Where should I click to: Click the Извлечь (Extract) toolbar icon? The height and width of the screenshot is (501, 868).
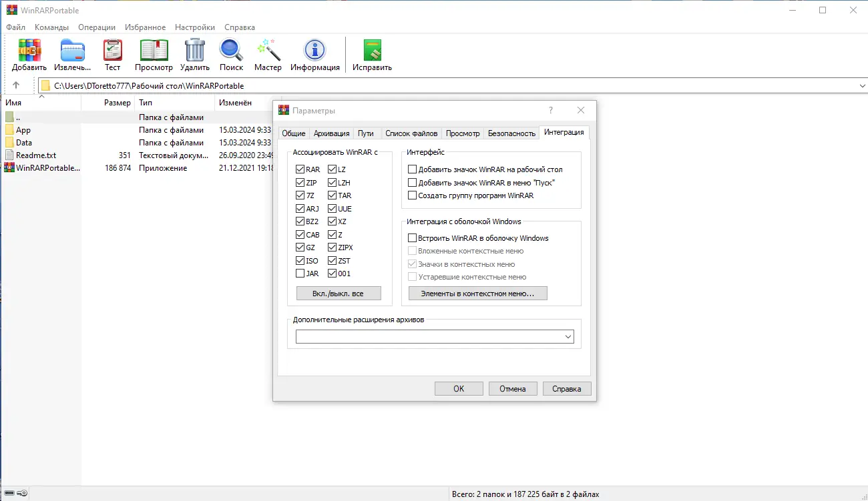(73, 50)
